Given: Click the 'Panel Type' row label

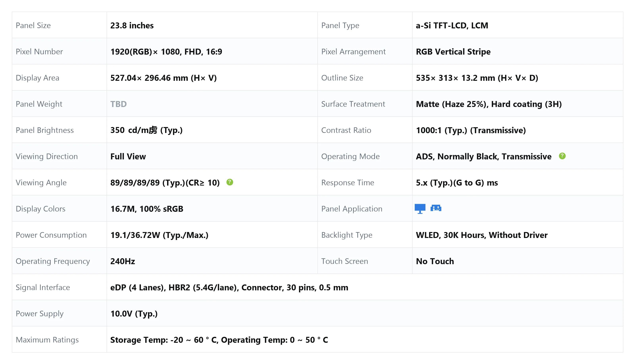Looking at the screenshot, I should (x=340, y=25).
